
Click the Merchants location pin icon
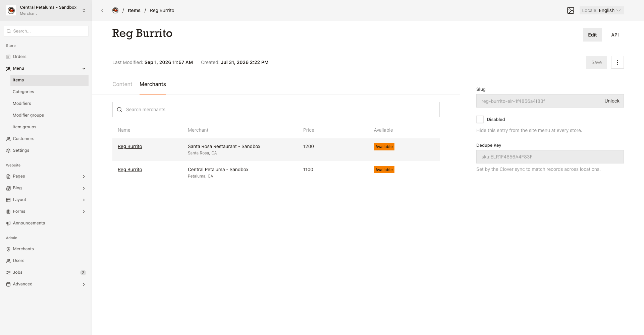click(x=8, y=249)
